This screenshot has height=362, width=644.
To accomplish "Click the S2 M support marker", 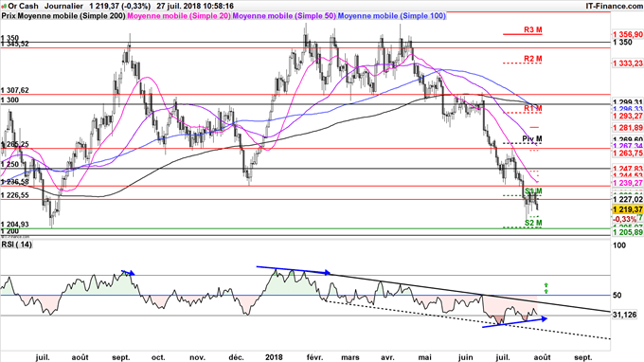I will coord(533,223).
